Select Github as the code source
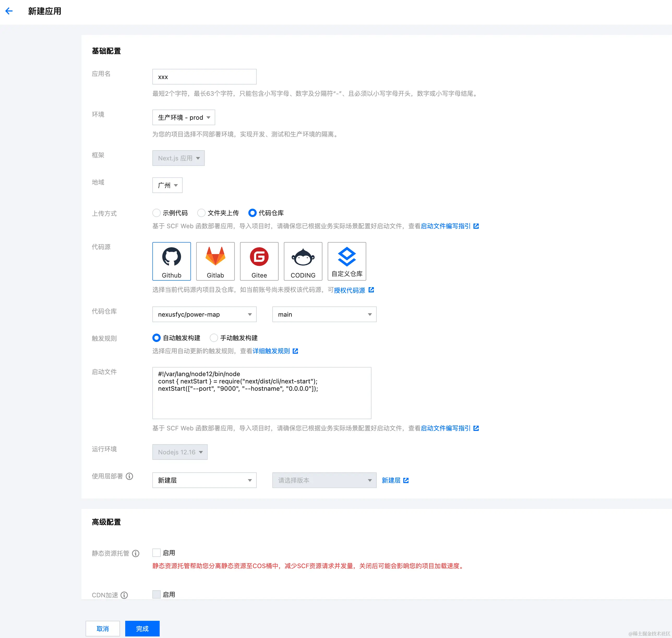This screenshot has height=638, width=672. [x=171, y=261]
